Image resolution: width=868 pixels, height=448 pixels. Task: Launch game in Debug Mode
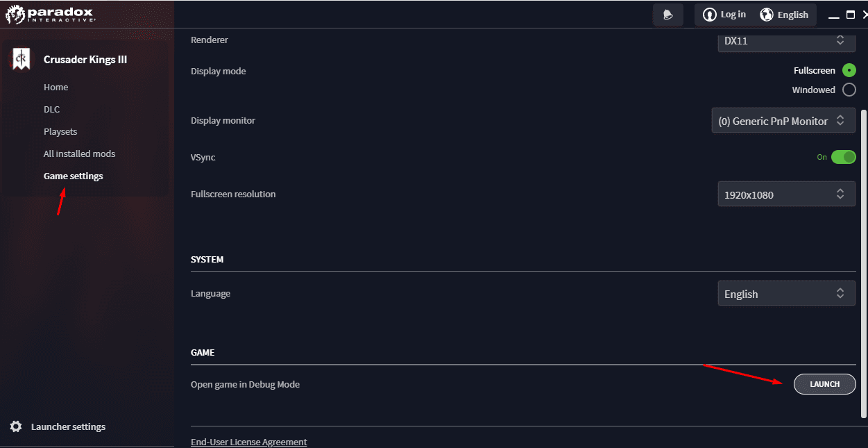824,384
